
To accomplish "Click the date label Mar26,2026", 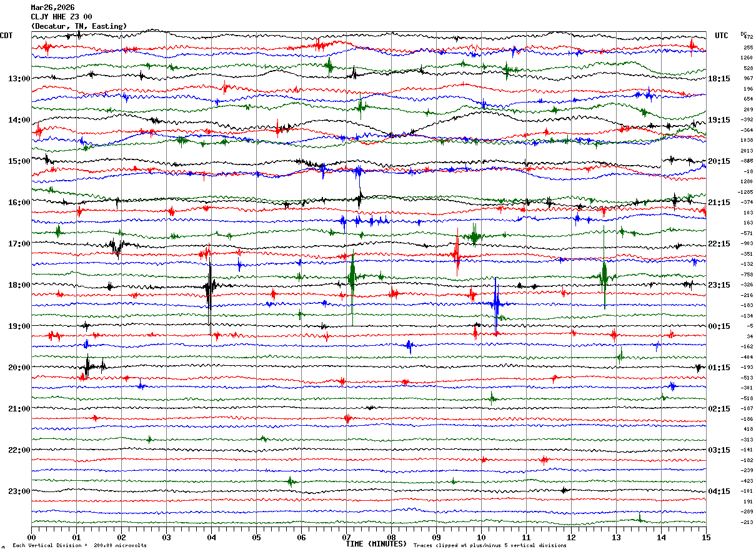I will (x=52, y=8).
